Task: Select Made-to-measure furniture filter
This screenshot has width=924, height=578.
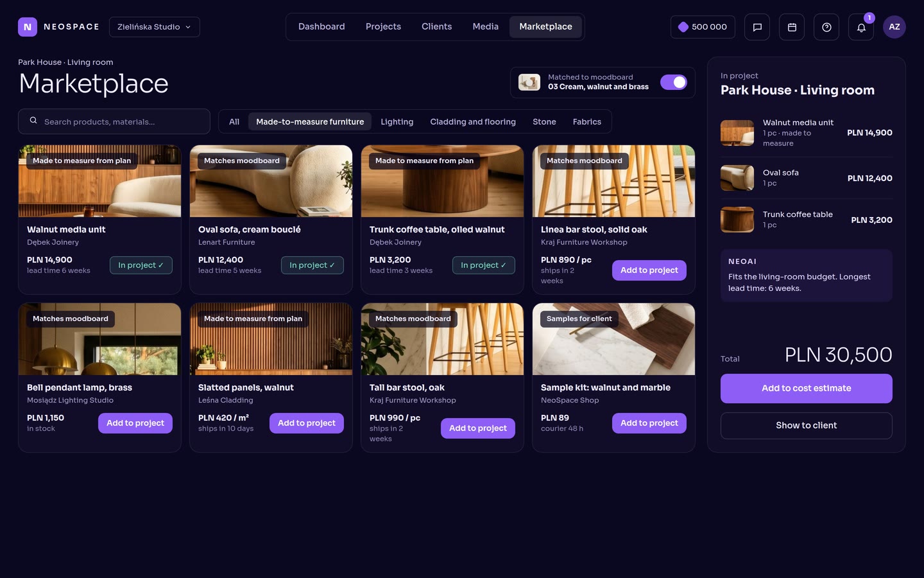Action: click(310, 122)
